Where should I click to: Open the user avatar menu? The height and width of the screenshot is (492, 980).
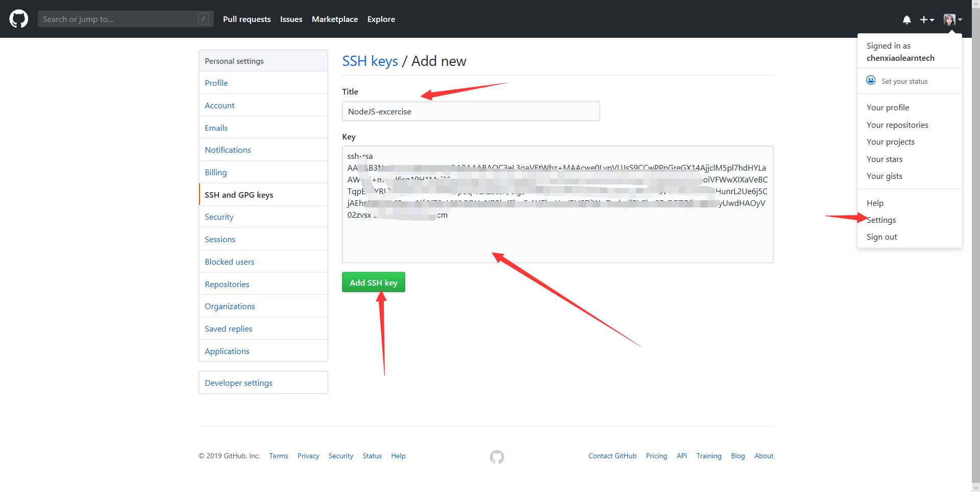(952, 19)
